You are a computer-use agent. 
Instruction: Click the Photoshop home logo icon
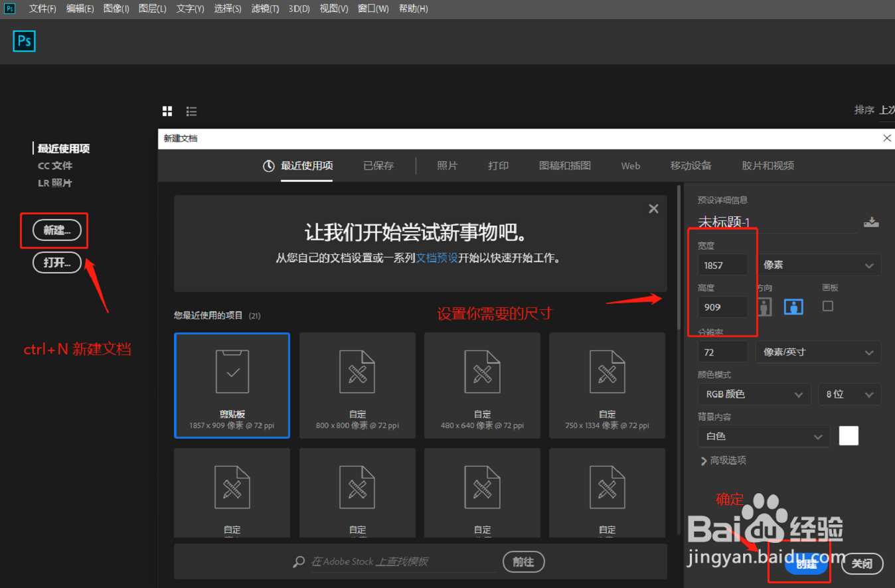click(x=24, y=41)
